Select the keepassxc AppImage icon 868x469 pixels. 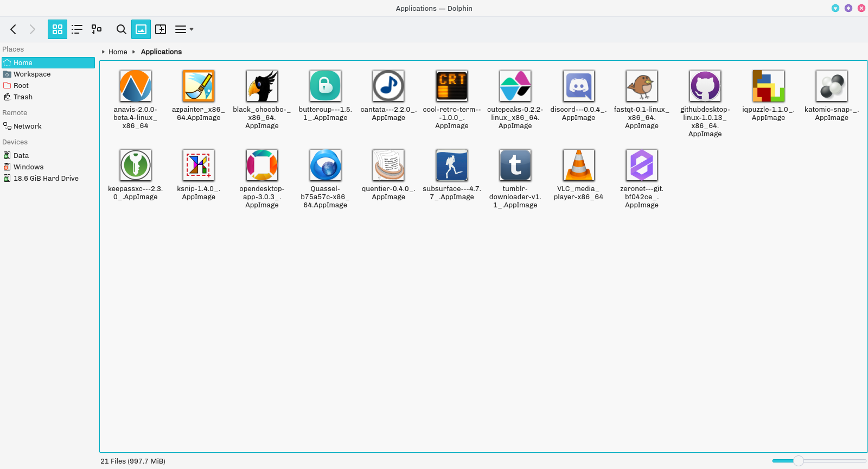point(136,165)
